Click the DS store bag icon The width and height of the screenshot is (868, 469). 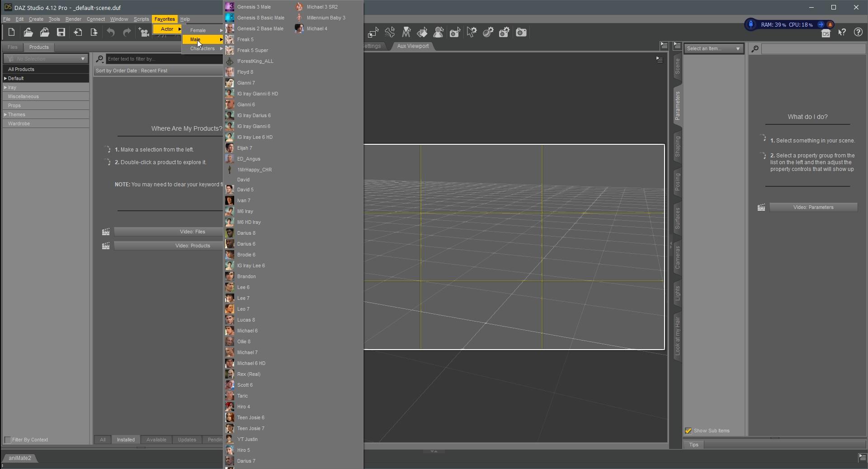coord(826,33)
